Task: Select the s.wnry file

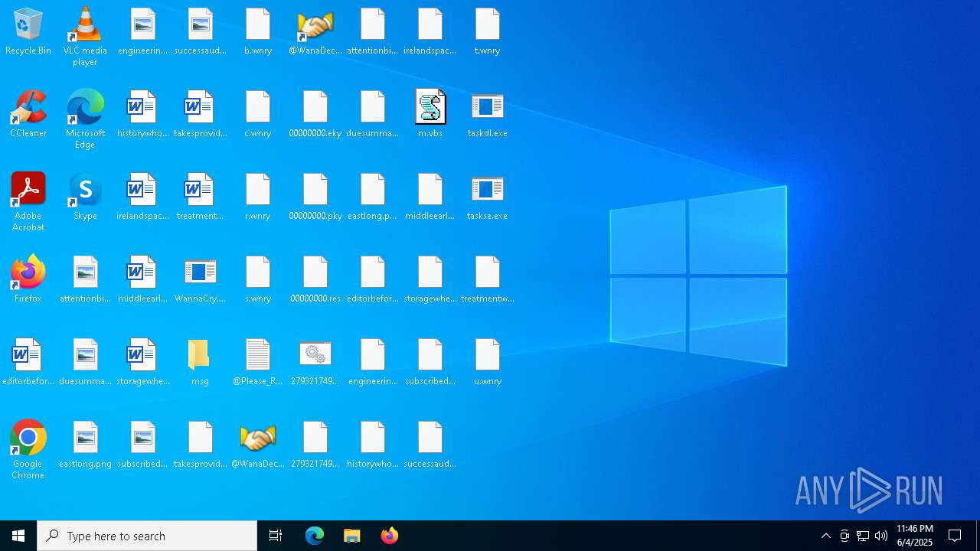Action: 258,280
